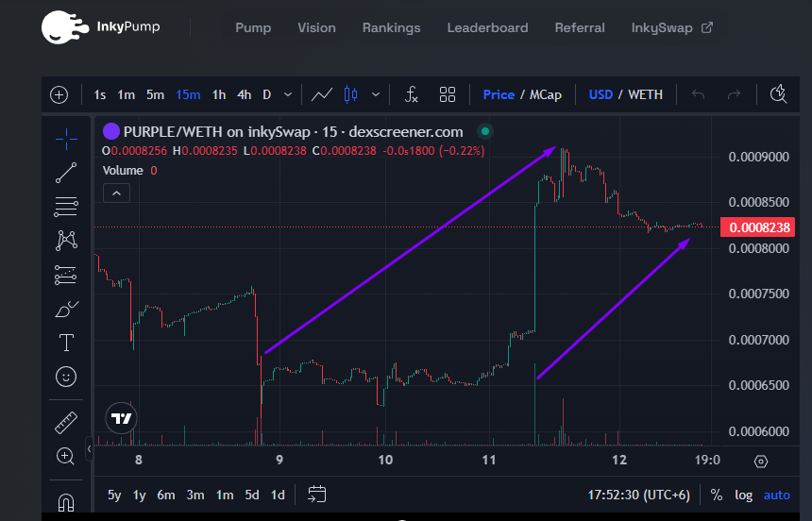Image resolution: width=812 pixels, height=521 pixels.
Task: Select the pattern drawing tool
Action: pyautogui.click(x=66, y=241)
